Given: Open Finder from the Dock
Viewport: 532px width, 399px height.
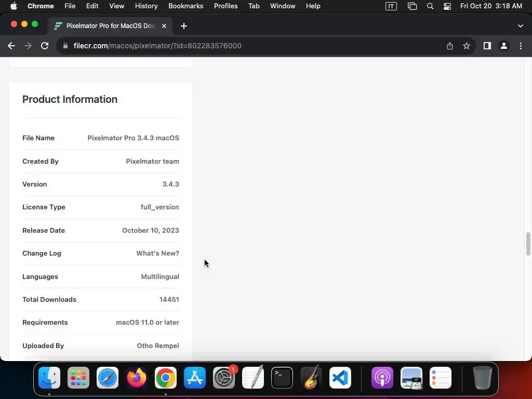Looking at the screenshot, I should tap(49, 378).
